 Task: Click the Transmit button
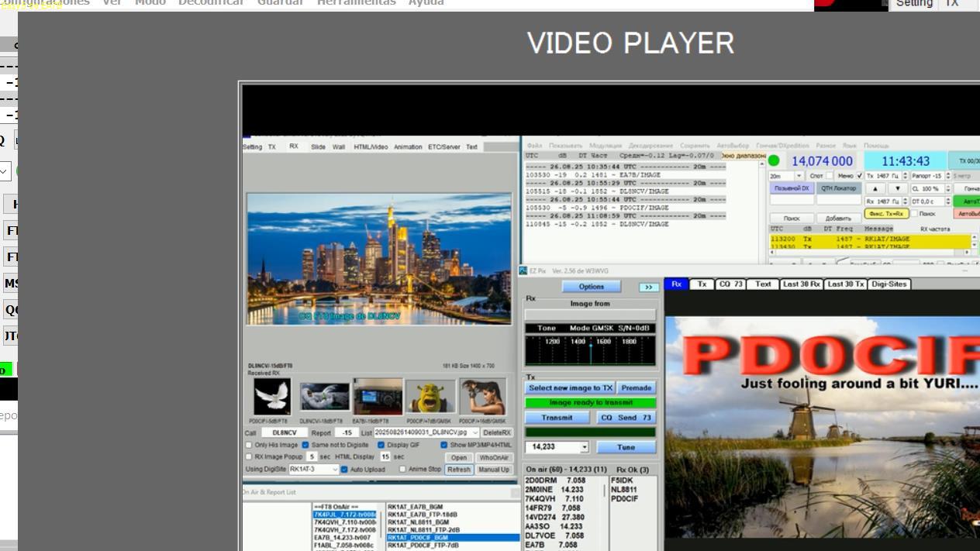click(x=557, y=418)
